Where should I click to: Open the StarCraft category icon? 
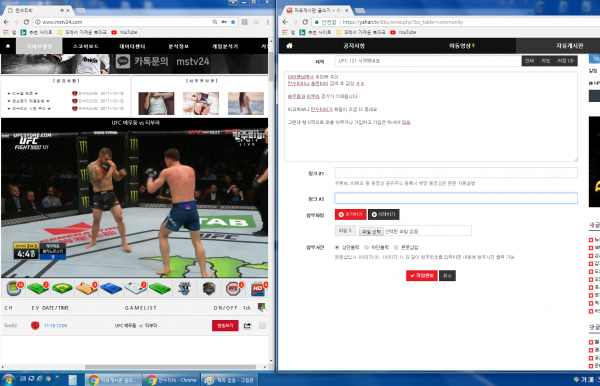184,288
